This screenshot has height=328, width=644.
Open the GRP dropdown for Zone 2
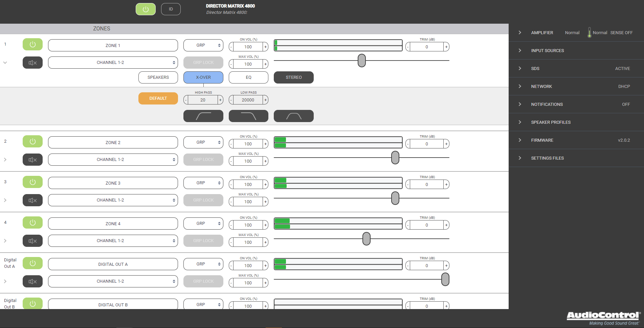(x=203, y=142)
